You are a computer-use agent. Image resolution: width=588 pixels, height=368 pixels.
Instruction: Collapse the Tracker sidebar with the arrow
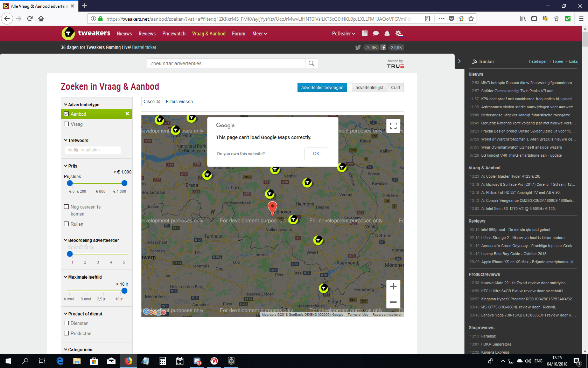[460, 61]
